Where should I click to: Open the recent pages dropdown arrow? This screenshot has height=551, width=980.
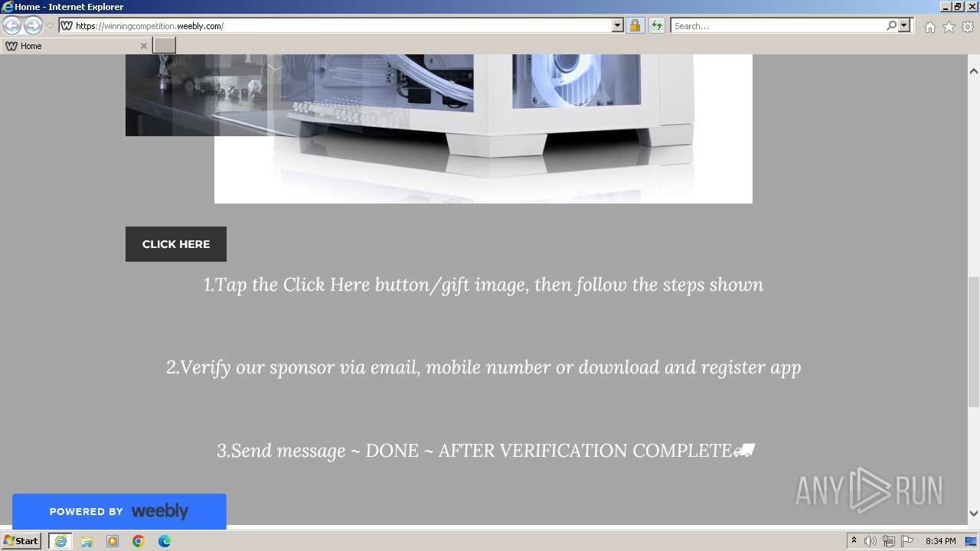coord(50,26)
